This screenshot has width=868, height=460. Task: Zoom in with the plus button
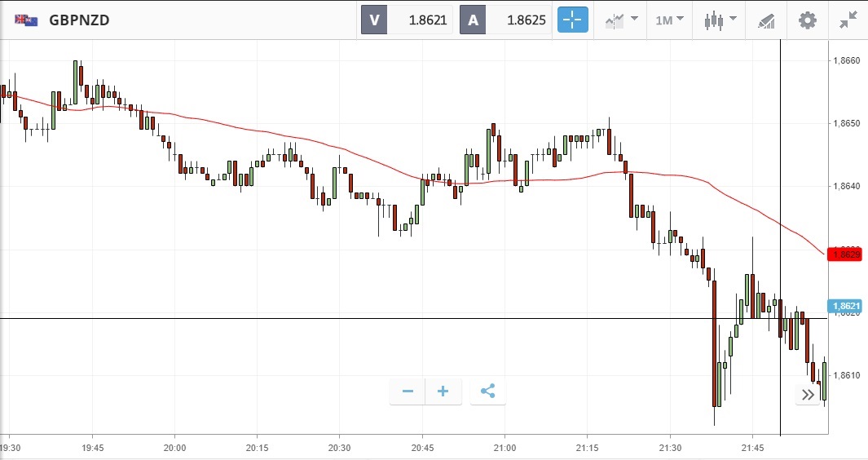[443, 391]
